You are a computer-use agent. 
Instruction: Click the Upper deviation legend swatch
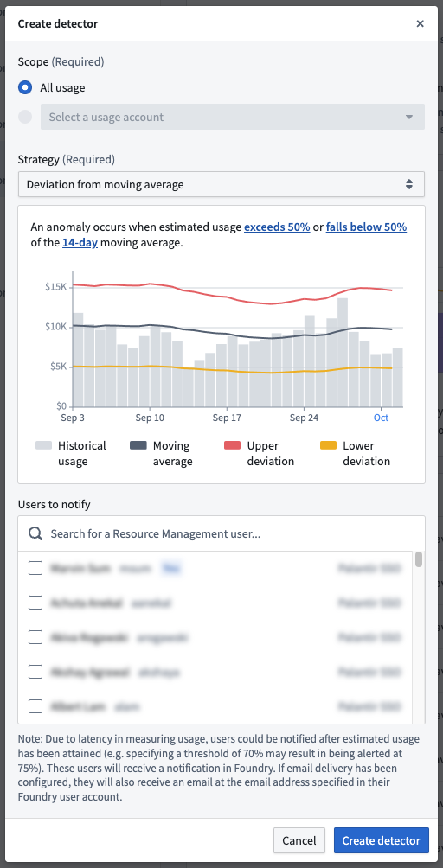click(233, 445)
